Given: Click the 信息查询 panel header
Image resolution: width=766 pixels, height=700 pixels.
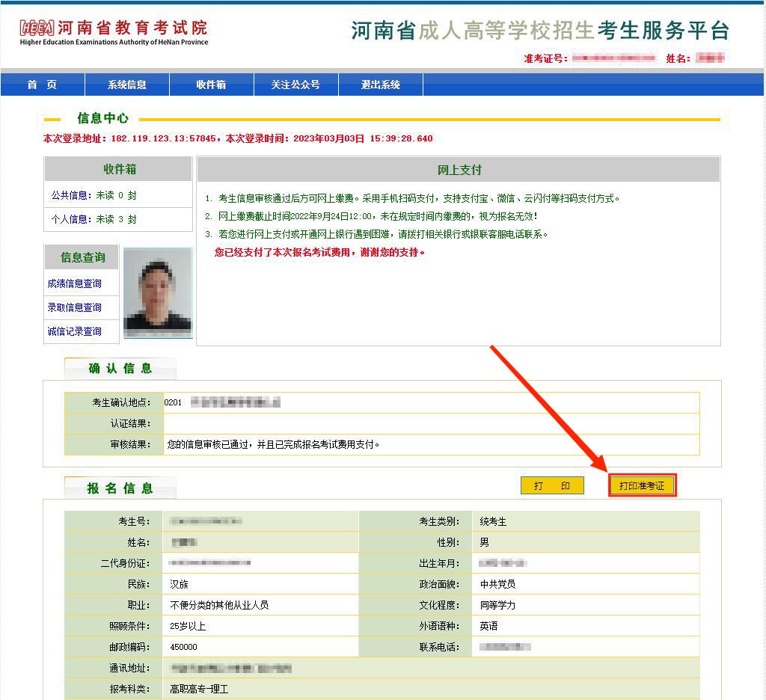Looking at the screenshot, I should (82, 257).
